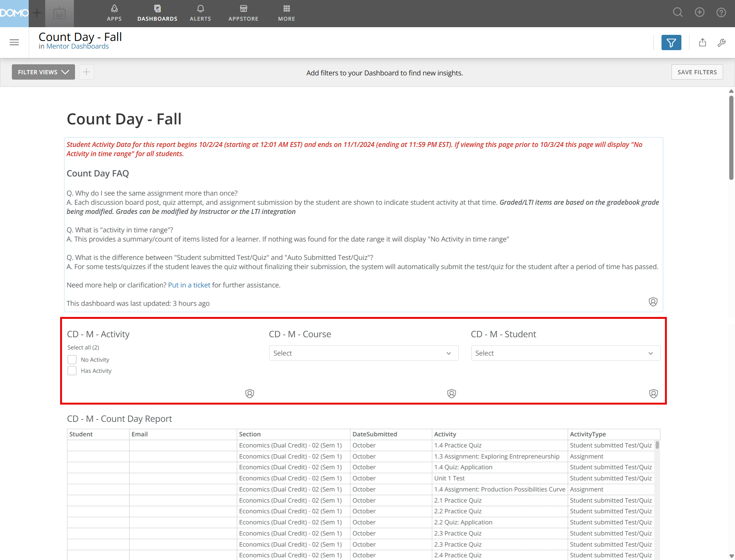Click the Save Filters button
The height and width of the screenshot is (560, 735).
tap(697, 72)
